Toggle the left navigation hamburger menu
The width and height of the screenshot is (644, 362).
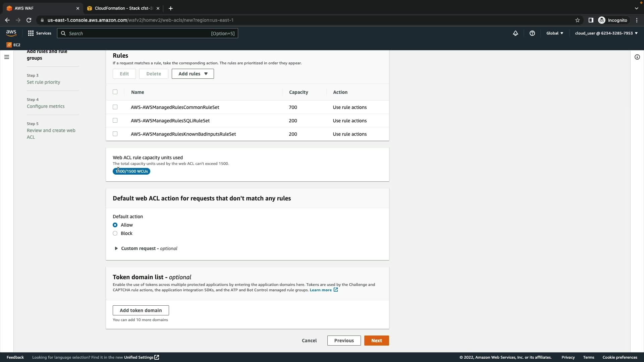[6, 57]
